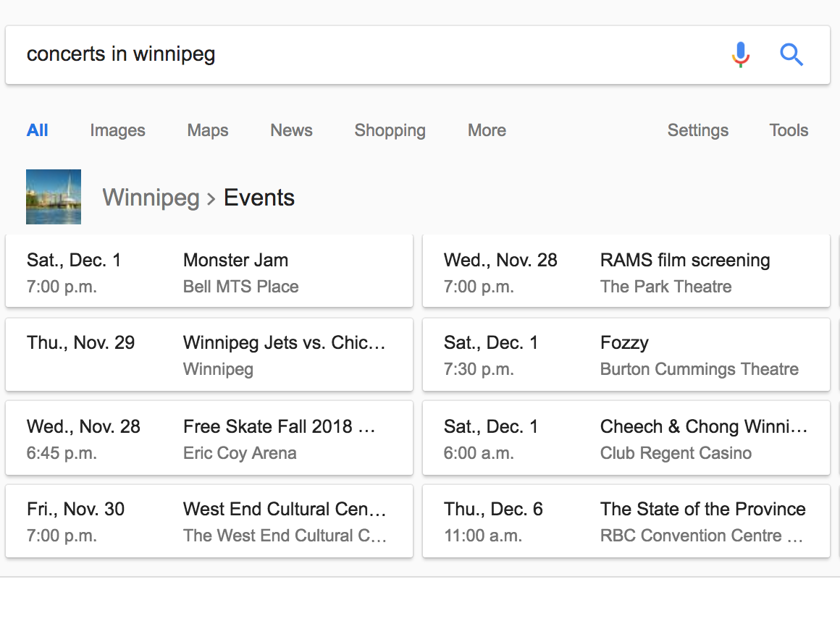The width and height of the screenshot is (840, 621).
Task: Click the Thu., Dec. 6 date
Action: click(493, 509)
